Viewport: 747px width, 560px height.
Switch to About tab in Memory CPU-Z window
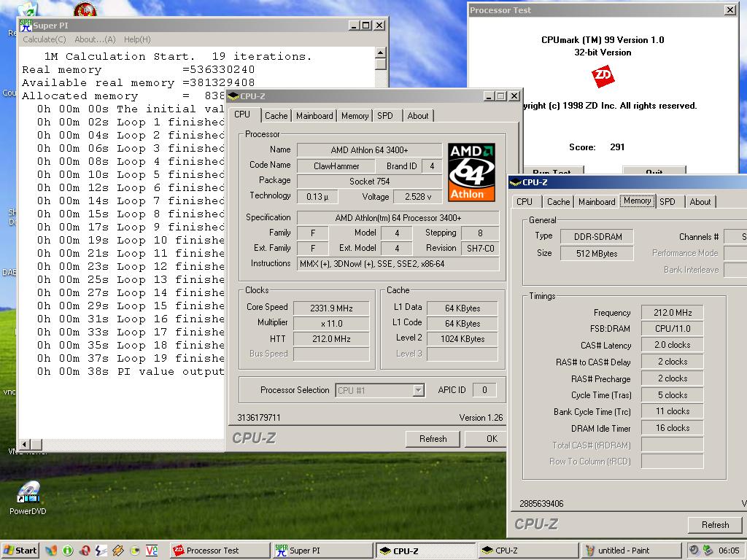700,202
